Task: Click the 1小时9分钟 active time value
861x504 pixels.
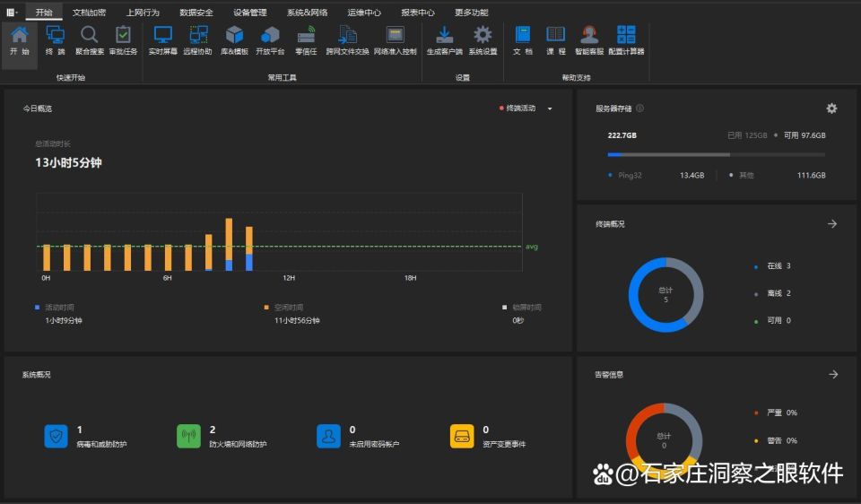Action: click(64, 321)
